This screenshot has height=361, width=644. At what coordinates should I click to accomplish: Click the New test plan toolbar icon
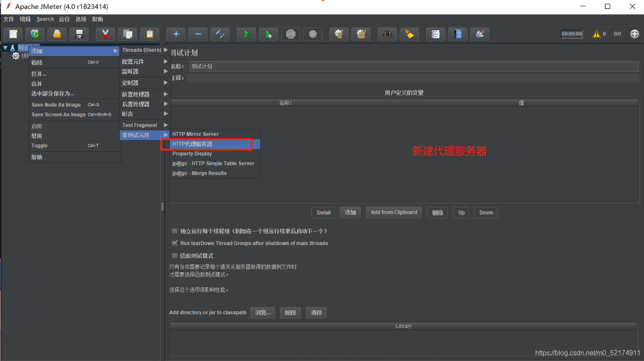pos(13,34)
